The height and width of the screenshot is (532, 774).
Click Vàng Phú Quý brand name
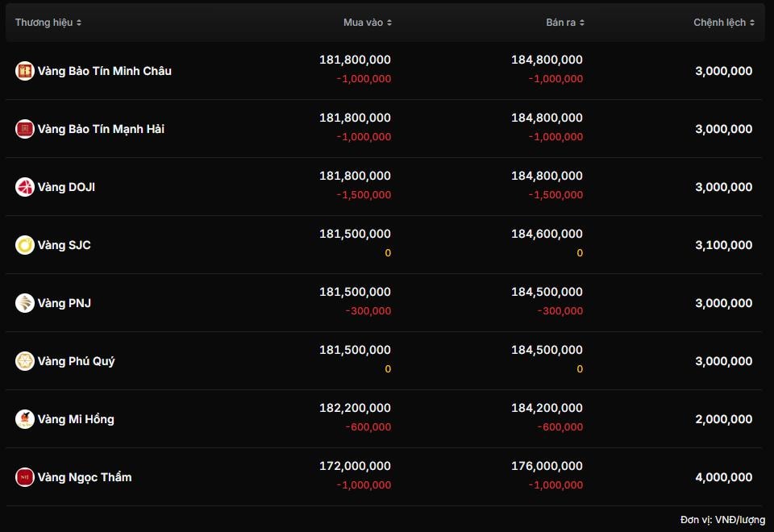pos(76,361)
